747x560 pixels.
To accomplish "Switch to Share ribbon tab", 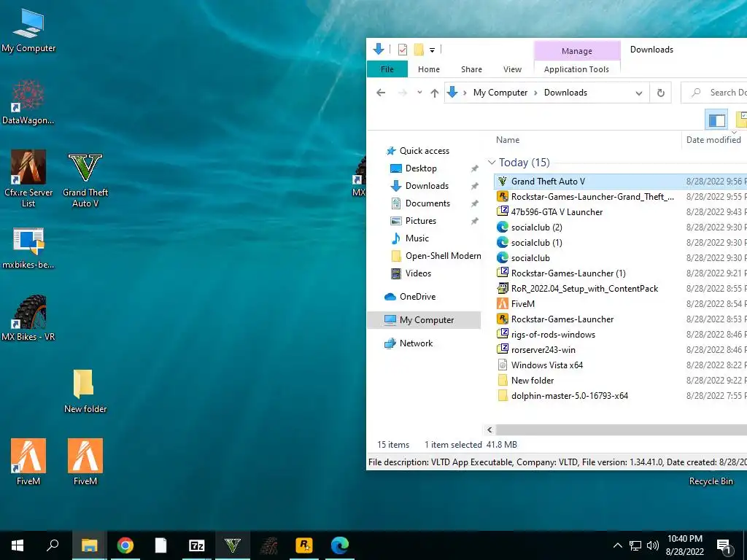I will coord(471,69).
